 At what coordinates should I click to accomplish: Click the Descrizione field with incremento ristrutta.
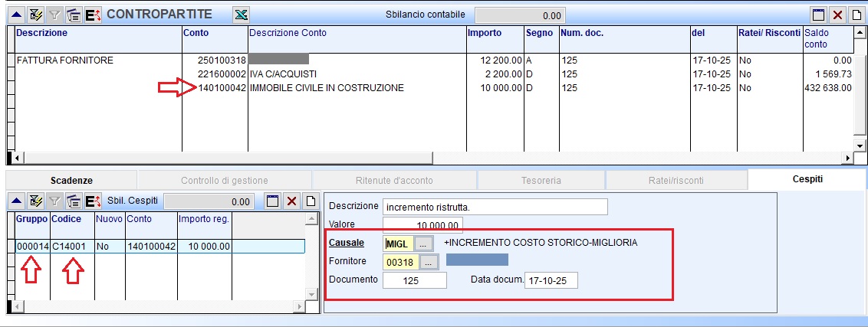coord(495,207)
